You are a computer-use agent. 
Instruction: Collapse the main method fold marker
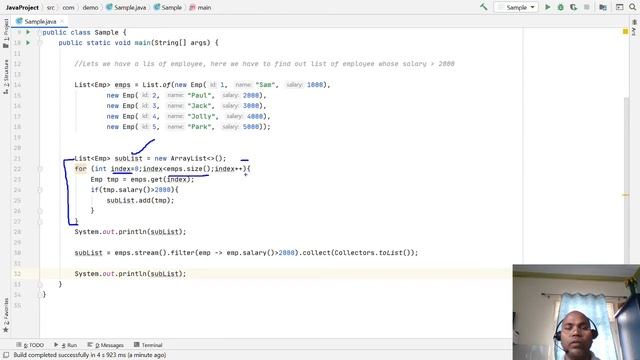coord(40,42)
